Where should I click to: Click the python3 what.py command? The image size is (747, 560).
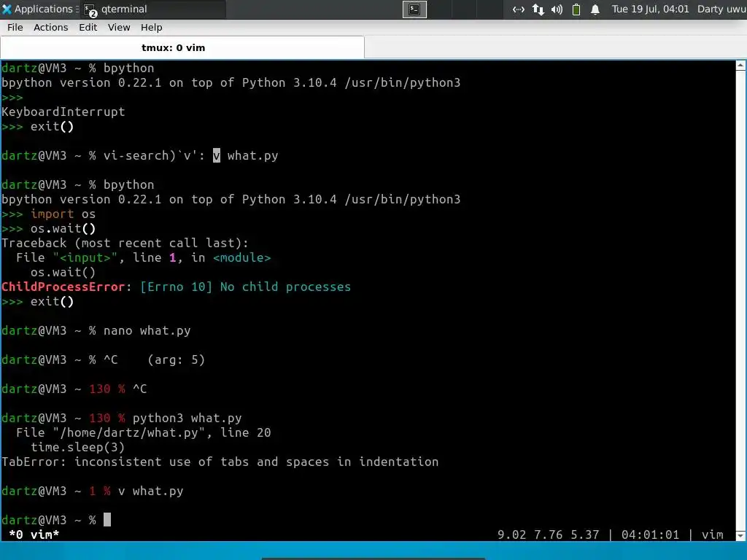tap(187, 418)
